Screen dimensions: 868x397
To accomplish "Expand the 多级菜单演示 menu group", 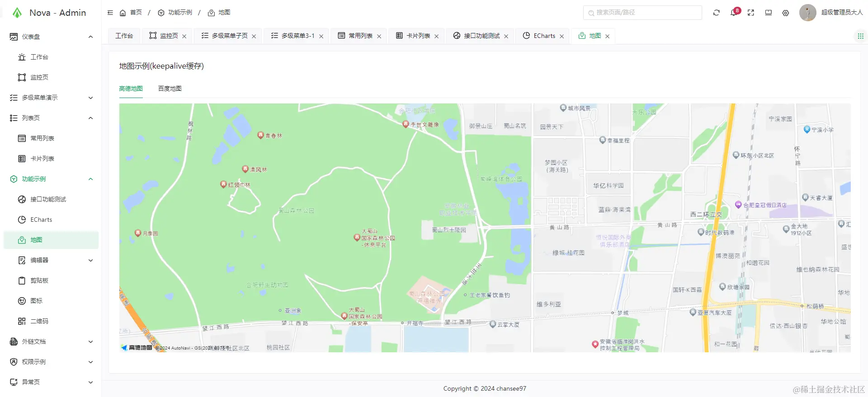I will 90,98.
